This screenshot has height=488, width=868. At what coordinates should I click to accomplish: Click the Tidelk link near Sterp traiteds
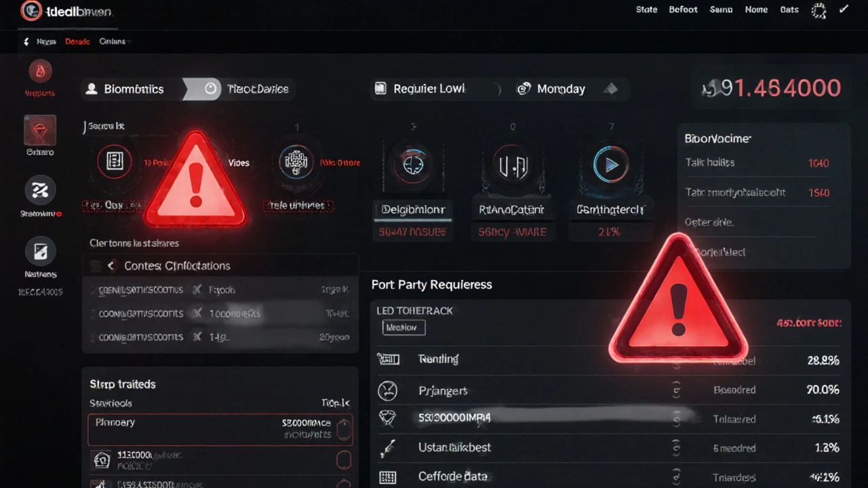click(335, 403)
